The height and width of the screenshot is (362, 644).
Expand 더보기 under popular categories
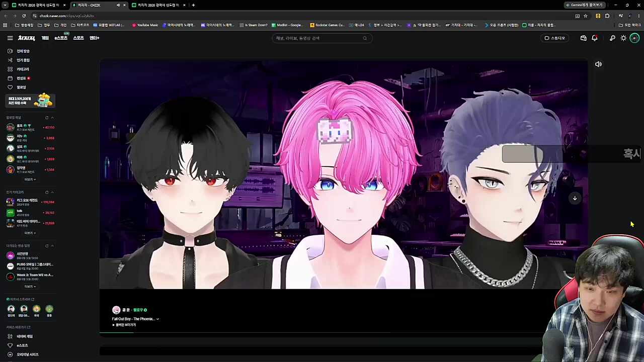[30, 233]
